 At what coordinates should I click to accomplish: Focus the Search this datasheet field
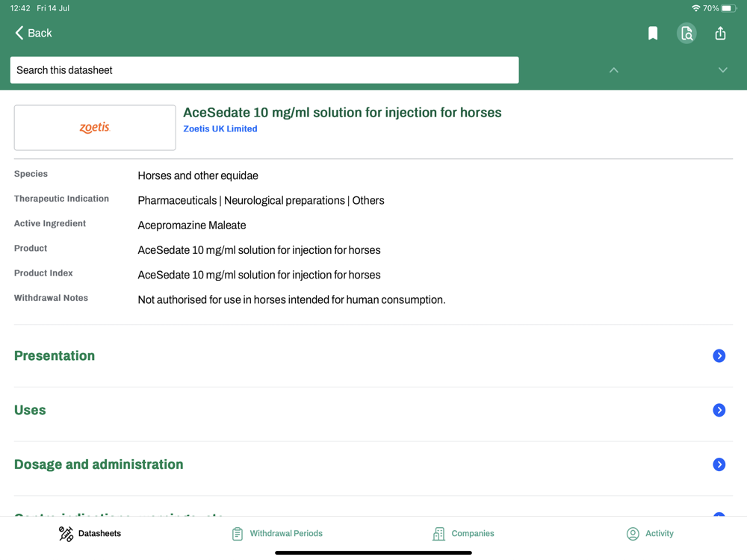[x=264, y=70]
